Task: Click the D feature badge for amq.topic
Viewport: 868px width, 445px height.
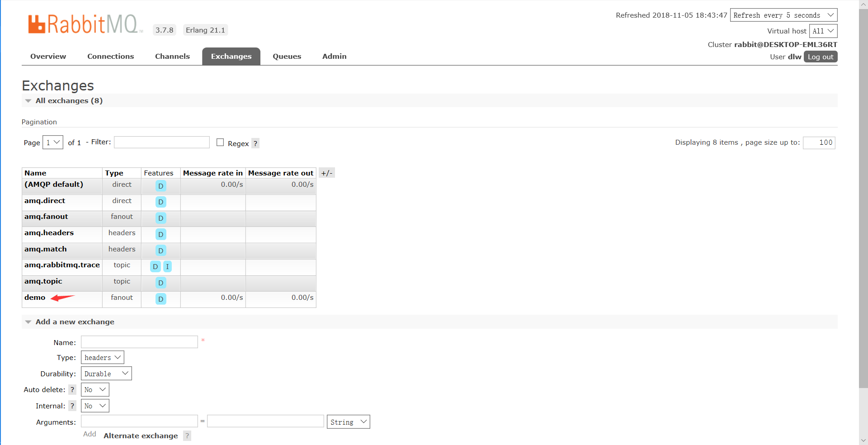Action: (x=160, y=283)
